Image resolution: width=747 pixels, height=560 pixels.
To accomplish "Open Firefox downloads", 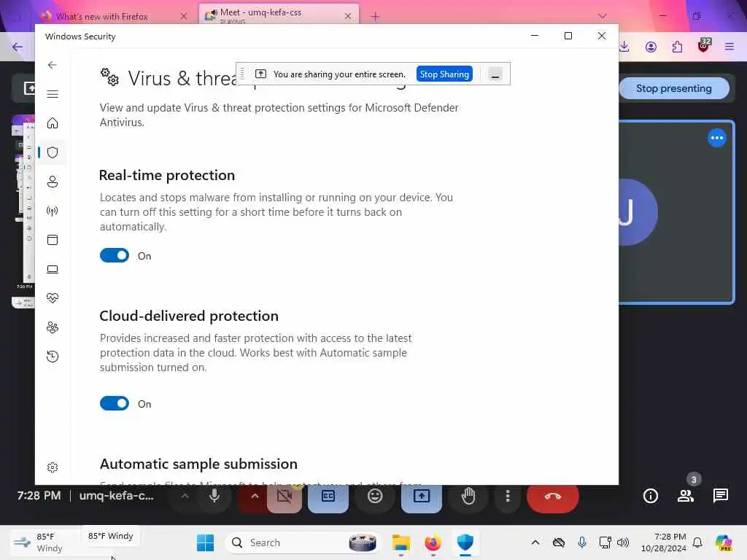I will pos(624,47).
